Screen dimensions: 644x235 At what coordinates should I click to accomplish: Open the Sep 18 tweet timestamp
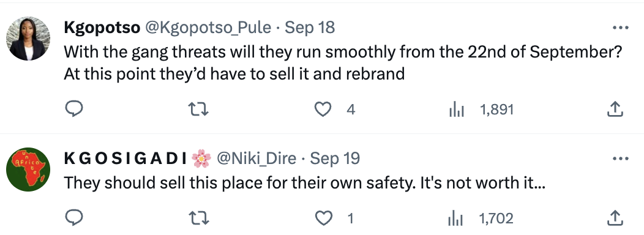[x=310, y=28]
